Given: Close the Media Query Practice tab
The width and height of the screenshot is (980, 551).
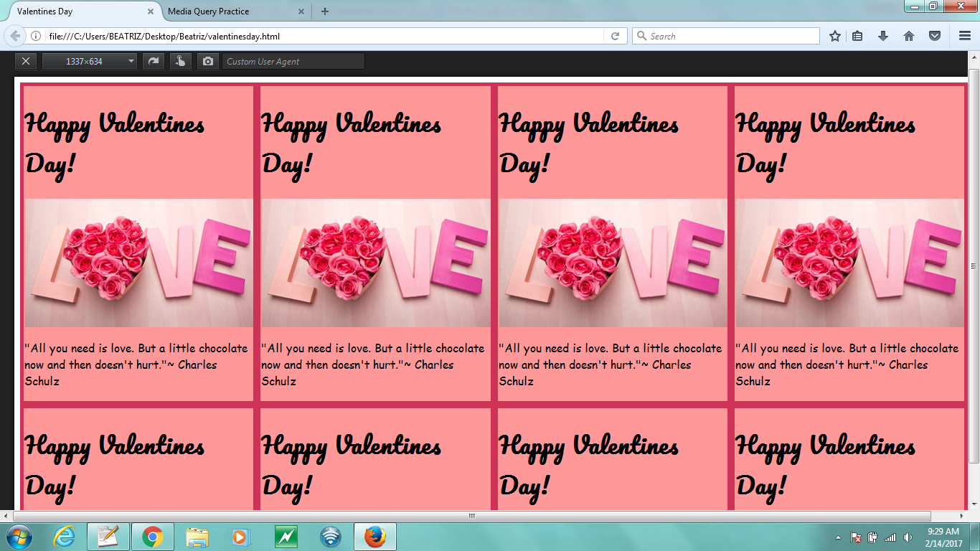Looking at the screenshot, I should (x=301, y=12).
